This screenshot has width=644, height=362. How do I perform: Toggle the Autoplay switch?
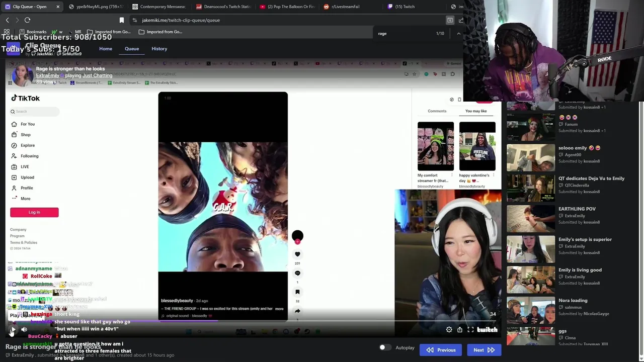pyautogui.click(x=384, y=348)
